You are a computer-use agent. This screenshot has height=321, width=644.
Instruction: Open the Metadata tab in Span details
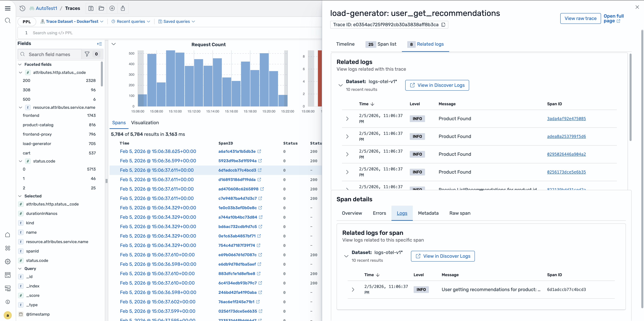point(428,213)
